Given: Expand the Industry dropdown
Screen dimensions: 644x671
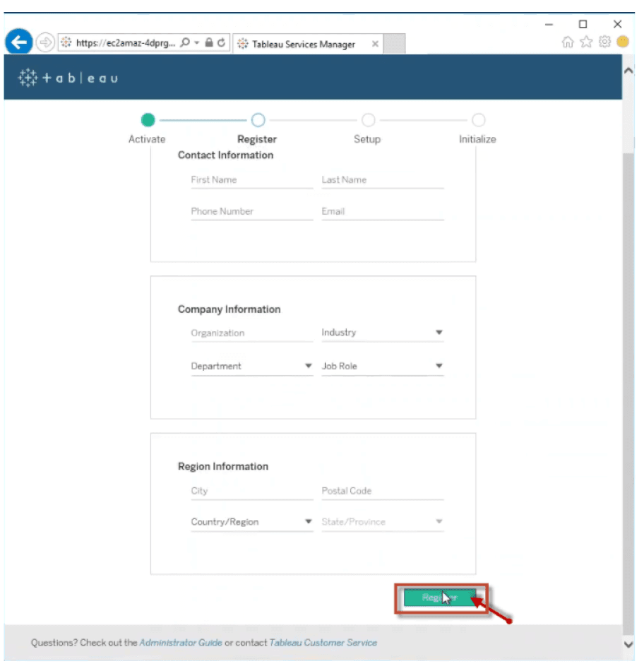Looking at the screenshot, I should [x=382, y=333].
